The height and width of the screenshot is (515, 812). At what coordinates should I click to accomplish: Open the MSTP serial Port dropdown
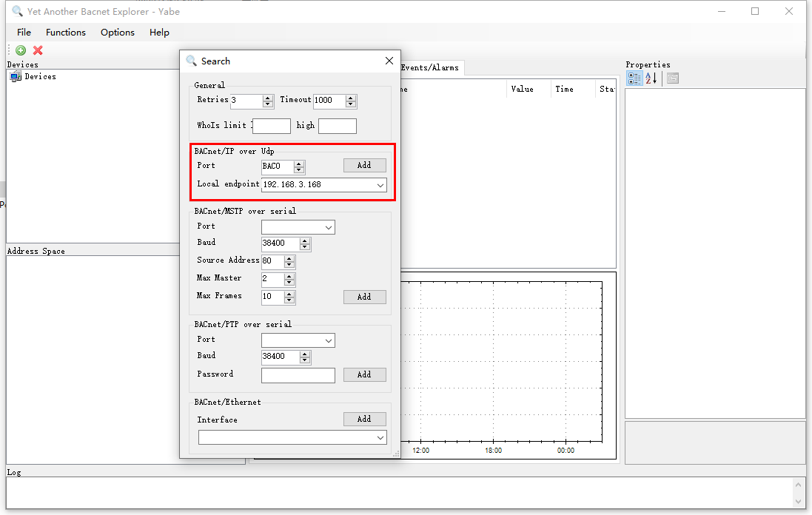(329, 227)
